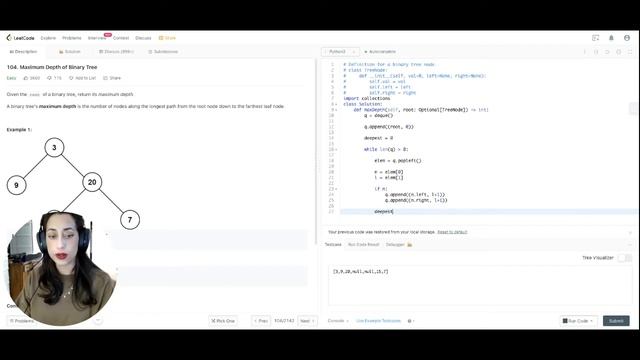The height and width of the screenshot is (360, 640).
Task: Go to Prev problem
Action: (x=261, y=321)
